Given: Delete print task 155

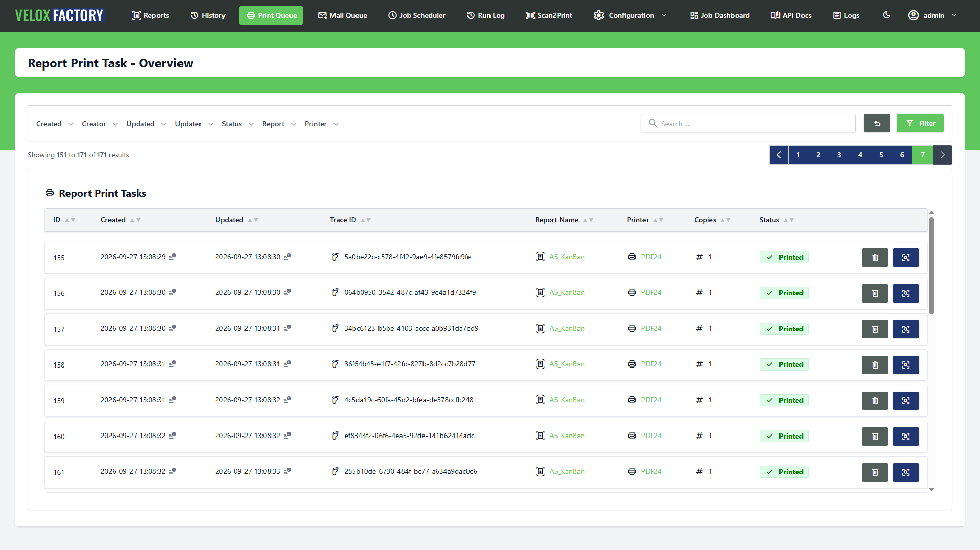Looking at the screenshot, I should tap(875, 258).
